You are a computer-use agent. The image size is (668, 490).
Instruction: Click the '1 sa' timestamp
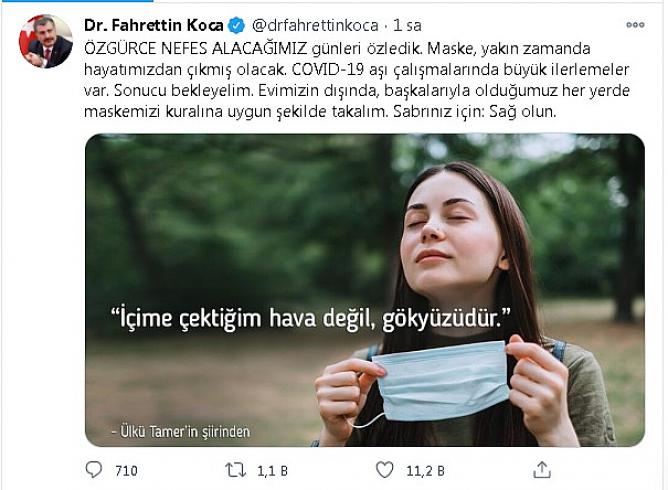tap(407, 26)
